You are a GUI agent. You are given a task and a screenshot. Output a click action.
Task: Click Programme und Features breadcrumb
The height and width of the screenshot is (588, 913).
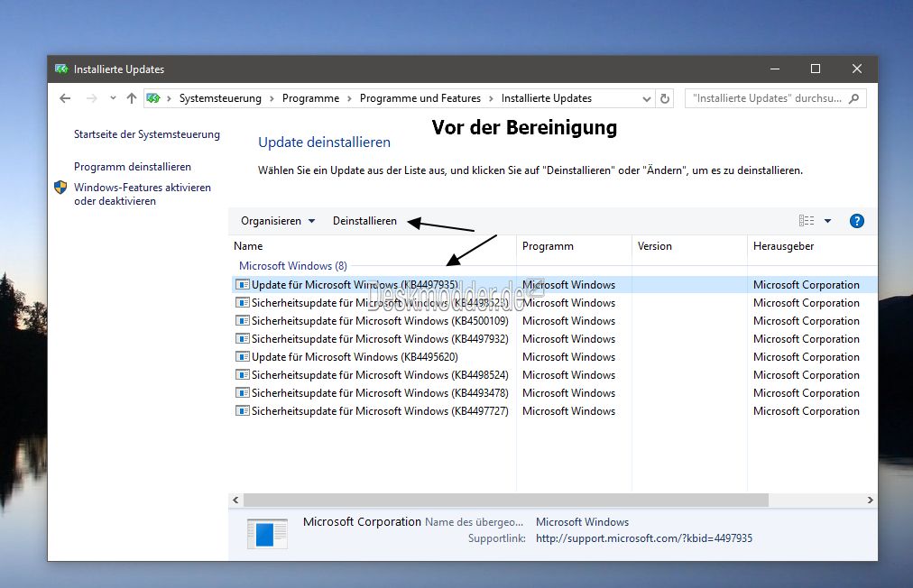(x=420, y=98)
